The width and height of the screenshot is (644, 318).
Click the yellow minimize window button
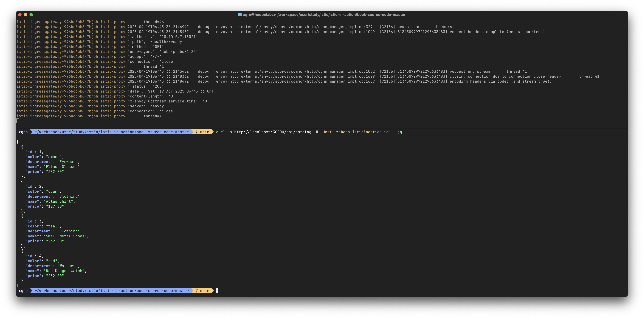[x=26, y=15]
